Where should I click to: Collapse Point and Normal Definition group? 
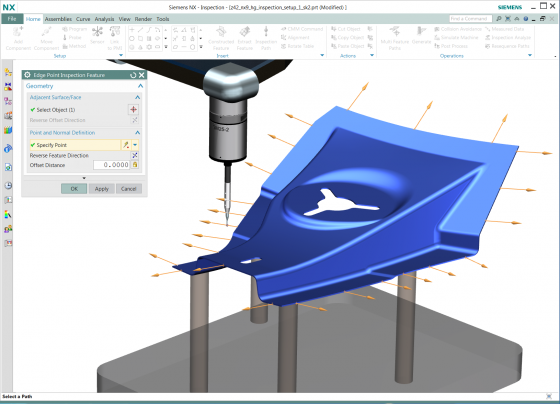point(138,133)
